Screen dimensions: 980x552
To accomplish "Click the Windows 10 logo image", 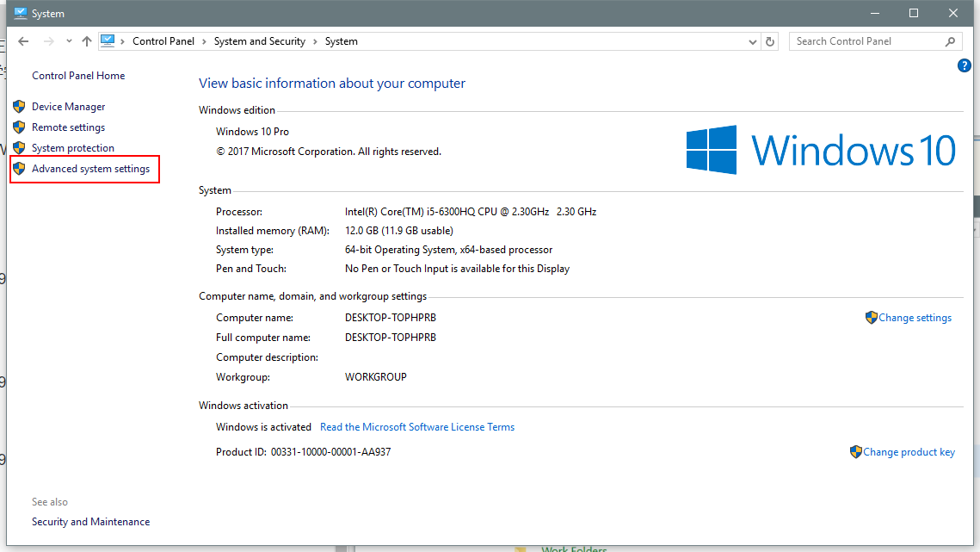I will coord(821,150).
